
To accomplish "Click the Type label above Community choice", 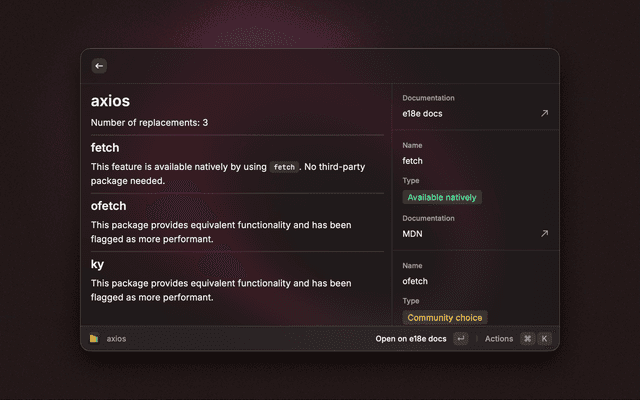I will point(411,301).
